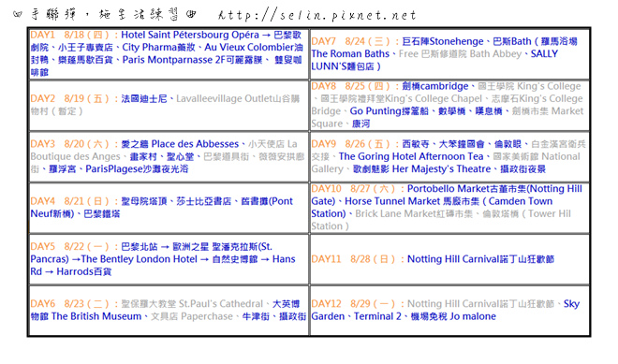Select Notting Hill Carnival in DAY11

point(453,259)
